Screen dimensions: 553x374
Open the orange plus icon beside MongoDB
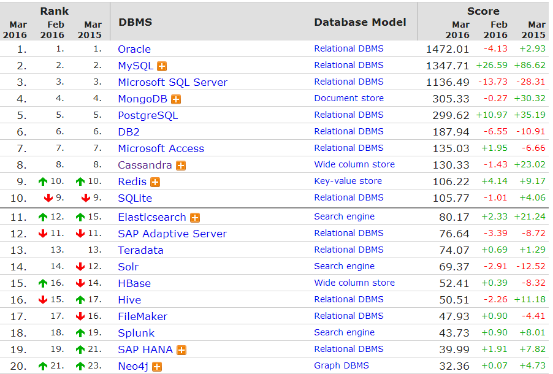[176, 99]
